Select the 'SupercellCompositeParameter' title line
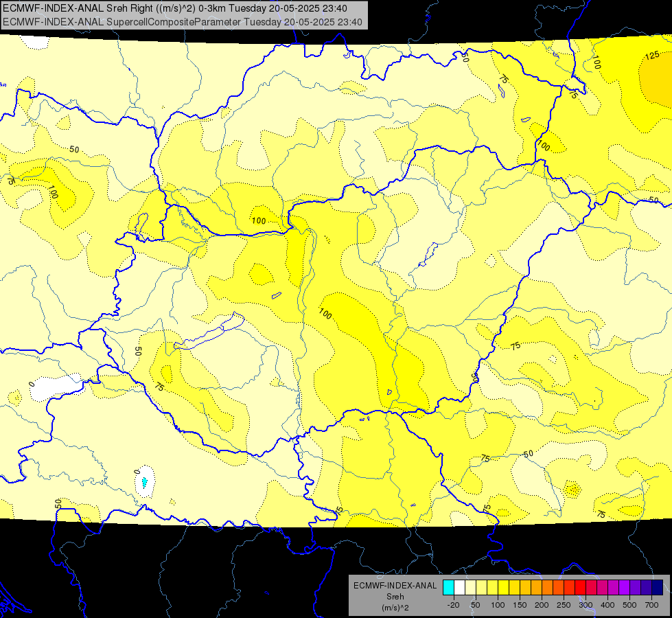The height and width of the screenshot is (618, 672). 183,22
